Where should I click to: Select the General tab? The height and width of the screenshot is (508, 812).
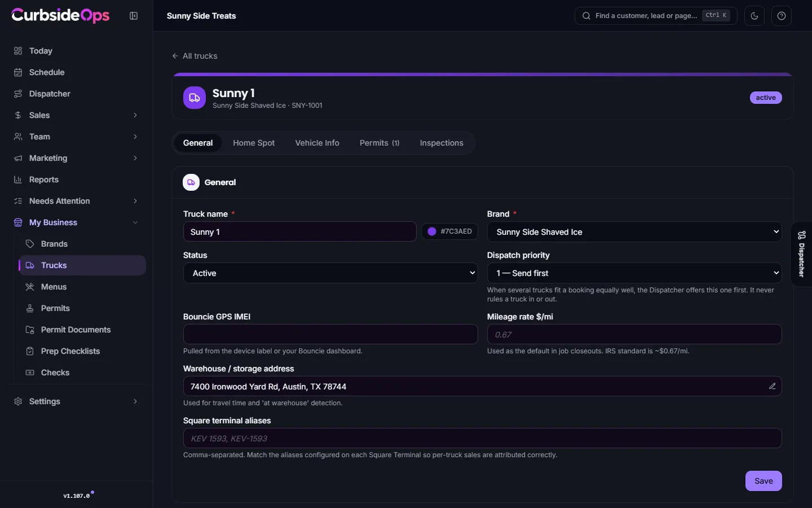[x=198, y=143]
